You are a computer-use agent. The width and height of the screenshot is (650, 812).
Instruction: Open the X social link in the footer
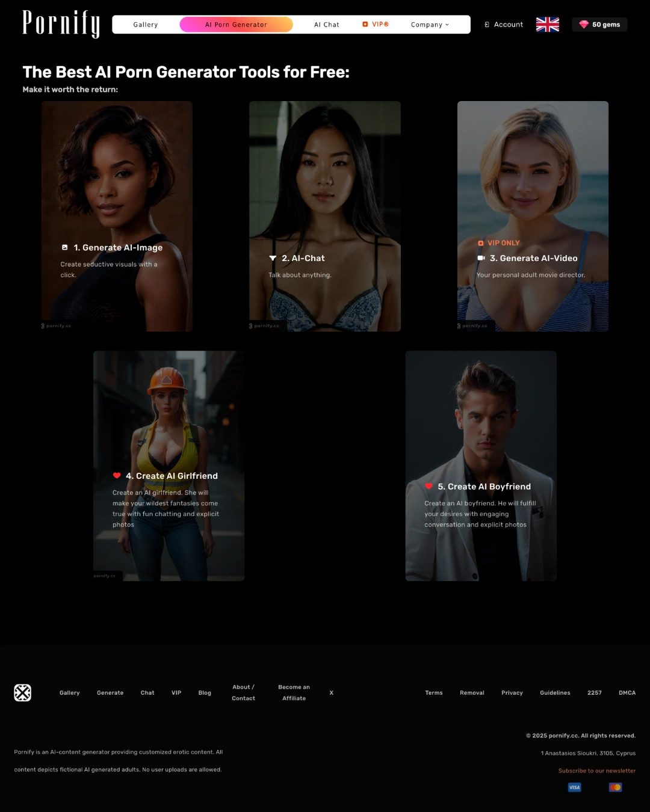click(x=331, y=692)
